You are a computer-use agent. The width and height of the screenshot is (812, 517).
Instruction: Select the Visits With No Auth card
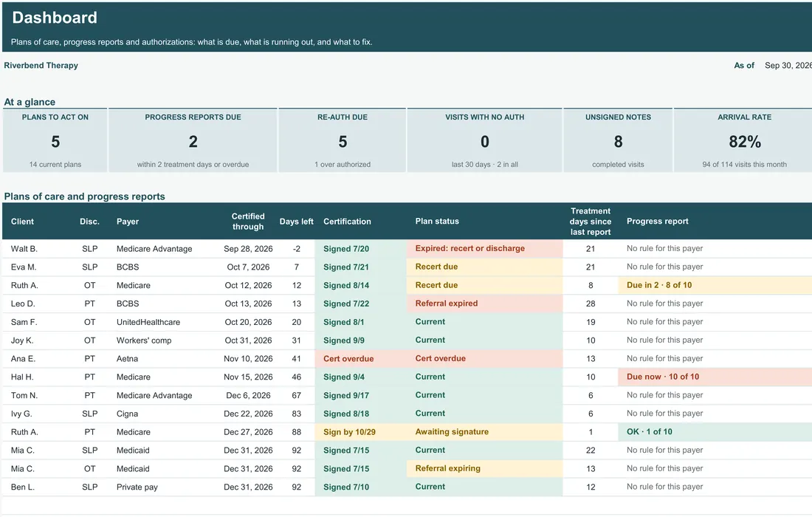pyautogui.click(x=485, y=140)
